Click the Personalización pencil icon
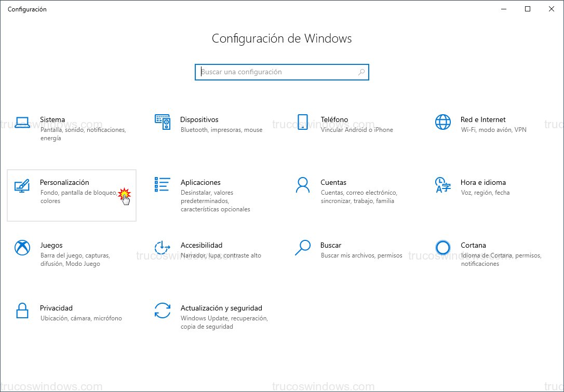This screenshot has height=392, width=564. 22,186
